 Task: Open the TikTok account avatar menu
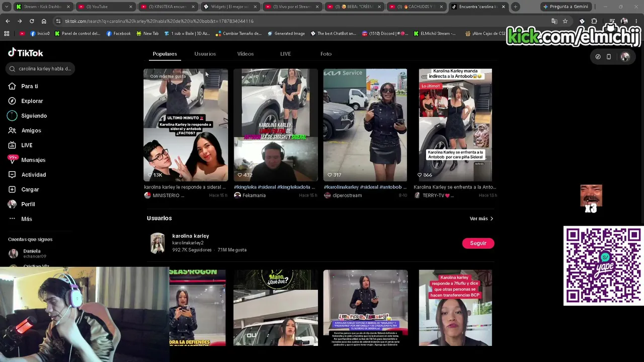tap(625, 57)
